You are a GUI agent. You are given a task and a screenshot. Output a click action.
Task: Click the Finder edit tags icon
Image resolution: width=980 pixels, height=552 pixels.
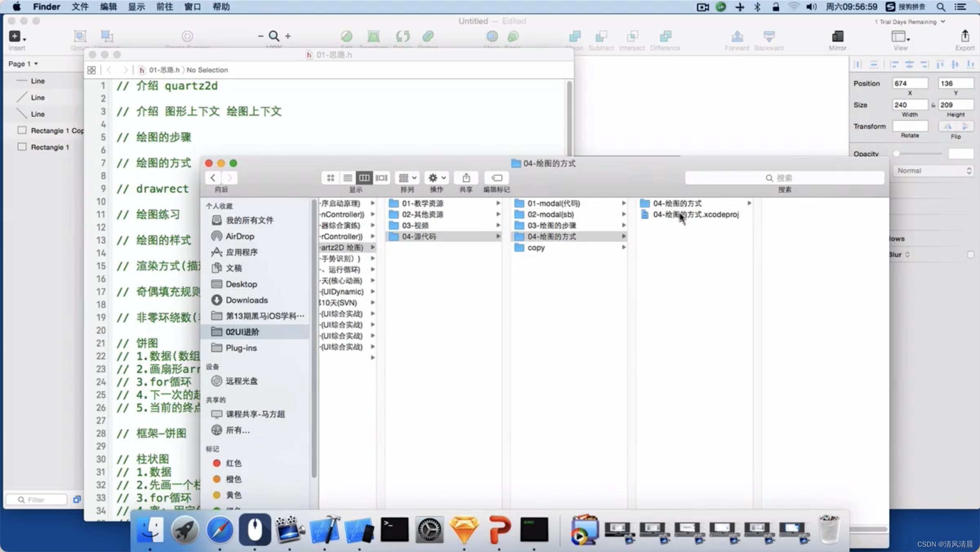[x=497, y=178]
